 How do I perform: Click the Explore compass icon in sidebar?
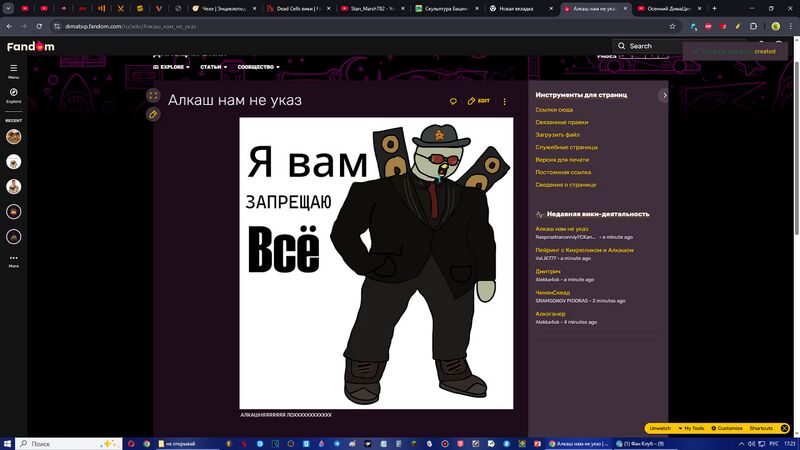(x=14, y=95)
